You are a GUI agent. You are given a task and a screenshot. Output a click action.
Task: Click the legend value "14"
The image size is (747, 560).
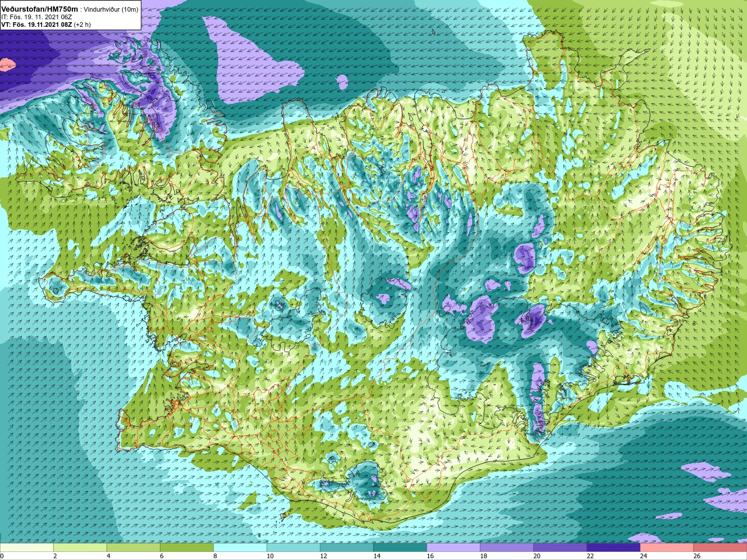click(x=376, y=556)
